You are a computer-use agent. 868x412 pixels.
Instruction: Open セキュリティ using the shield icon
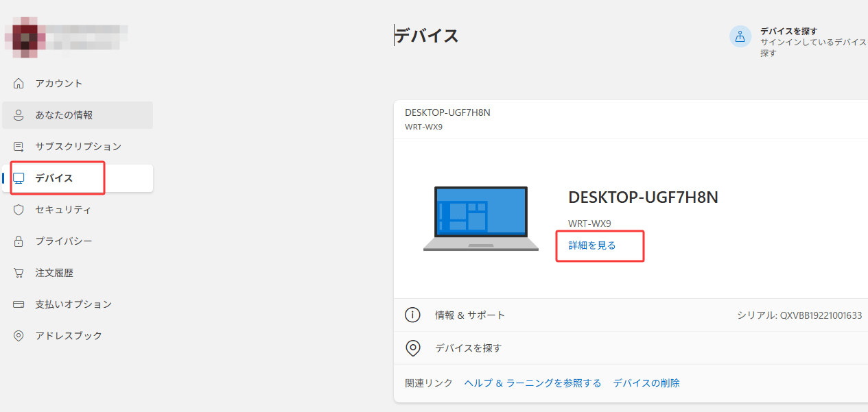19,209
